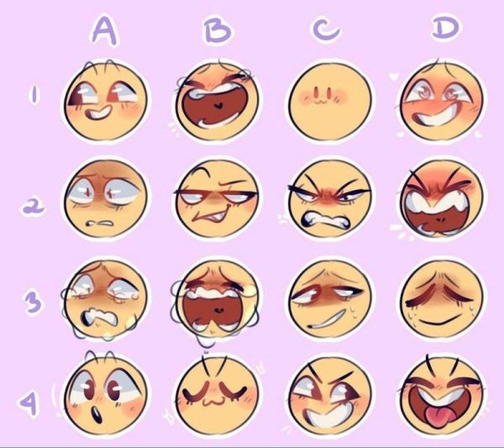Click the row number 2 label
The image size is (504, 448).
point(33,206)
